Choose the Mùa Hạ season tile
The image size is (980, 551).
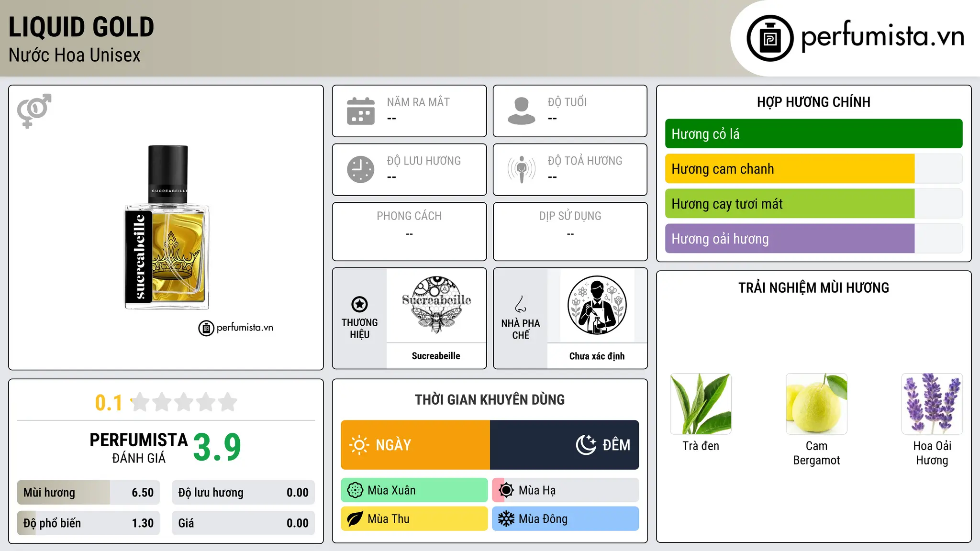565,490
